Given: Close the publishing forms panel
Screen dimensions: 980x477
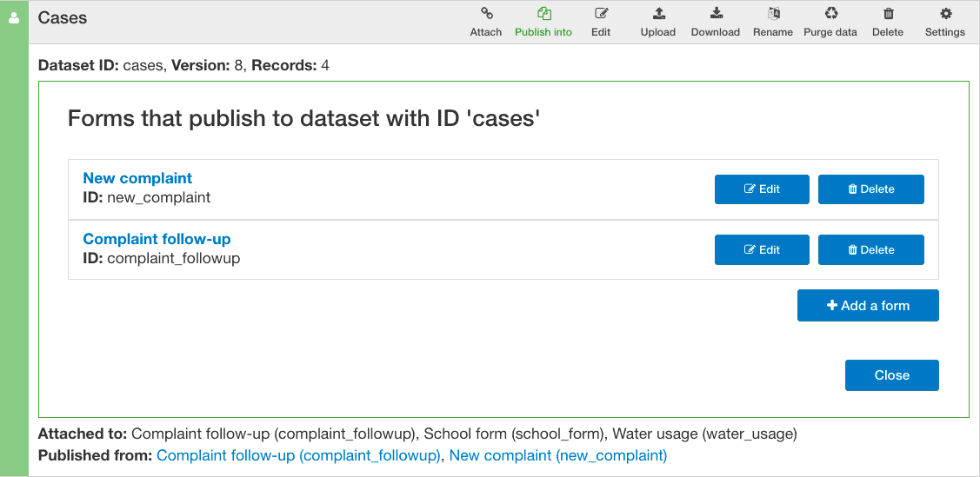Looking at the screenshot, I should [x=892, y=375].
